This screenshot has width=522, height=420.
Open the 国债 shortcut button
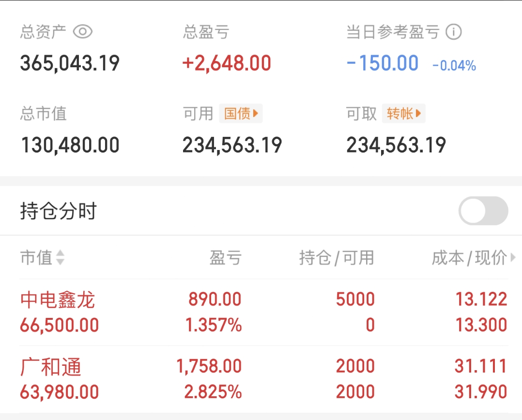(241, 114)
